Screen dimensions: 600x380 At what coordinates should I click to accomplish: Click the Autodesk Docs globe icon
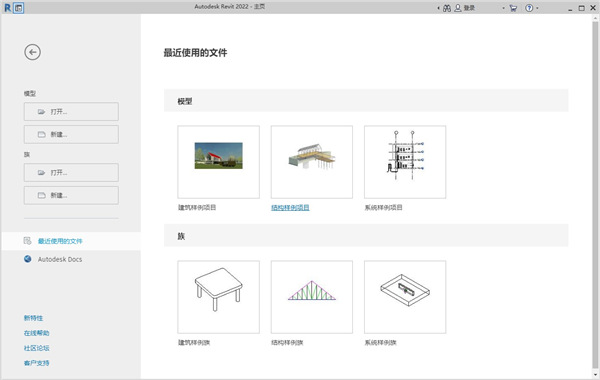(28, 259)
